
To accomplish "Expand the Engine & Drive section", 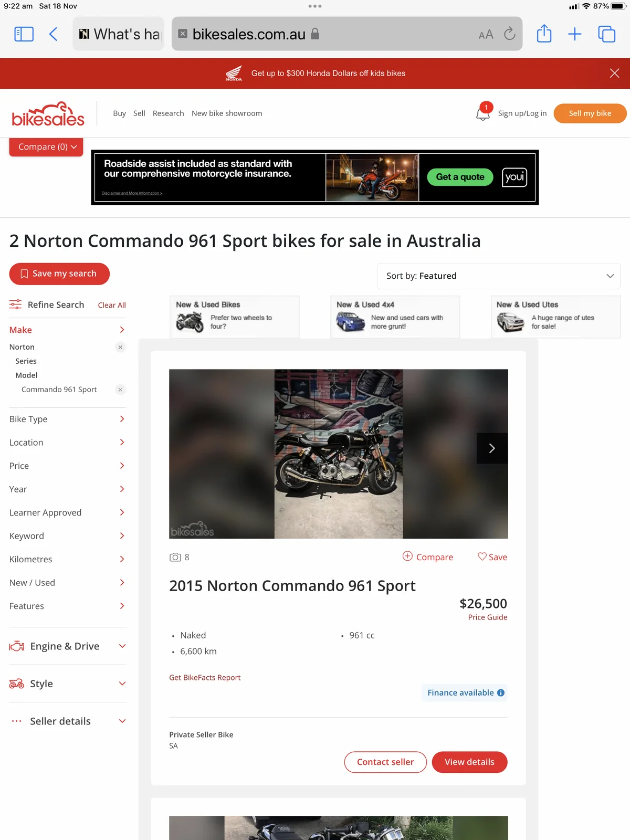I will (68, 646).
